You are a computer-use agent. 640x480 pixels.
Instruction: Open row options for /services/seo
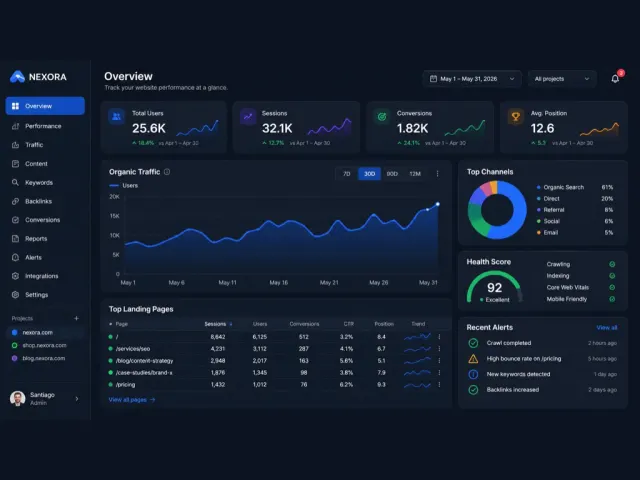[x=439, y=349]
